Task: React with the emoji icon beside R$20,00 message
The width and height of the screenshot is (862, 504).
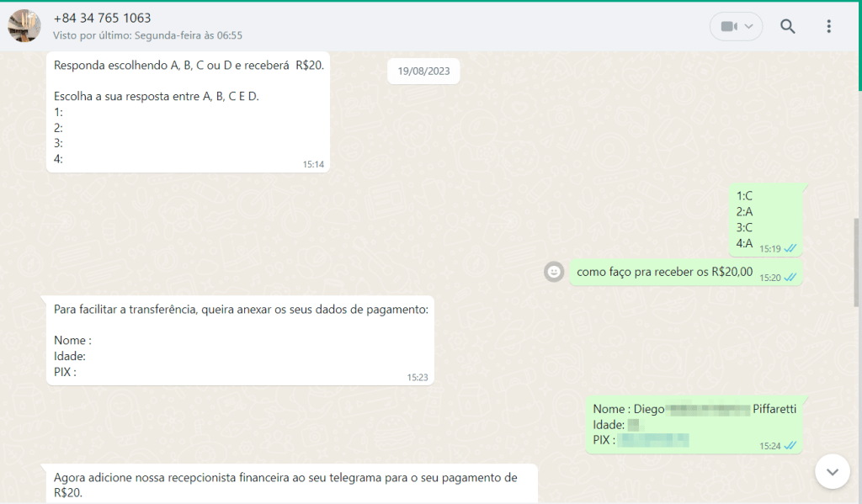Action: pos(553,272)
